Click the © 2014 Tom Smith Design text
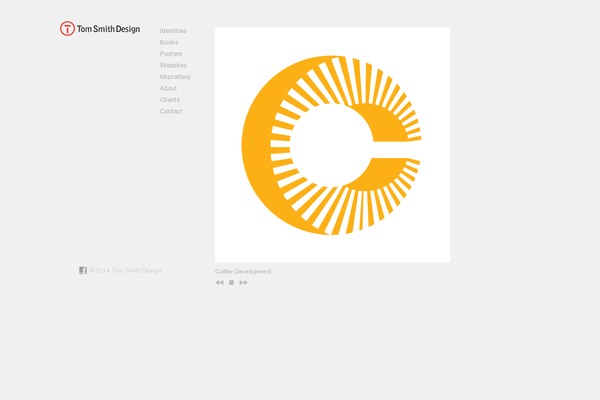 pyautogui.click(x=126, y=270)
